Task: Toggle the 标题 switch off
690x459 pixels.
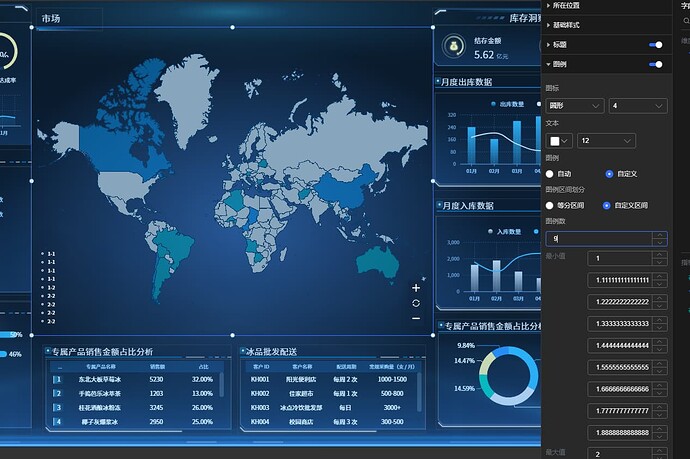Action: 656,45
